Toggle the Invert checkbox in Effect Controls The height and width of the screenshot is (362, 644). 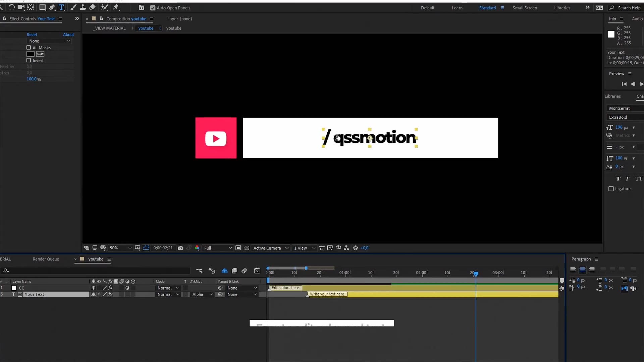pyautogui.click(x=28, y=60)
